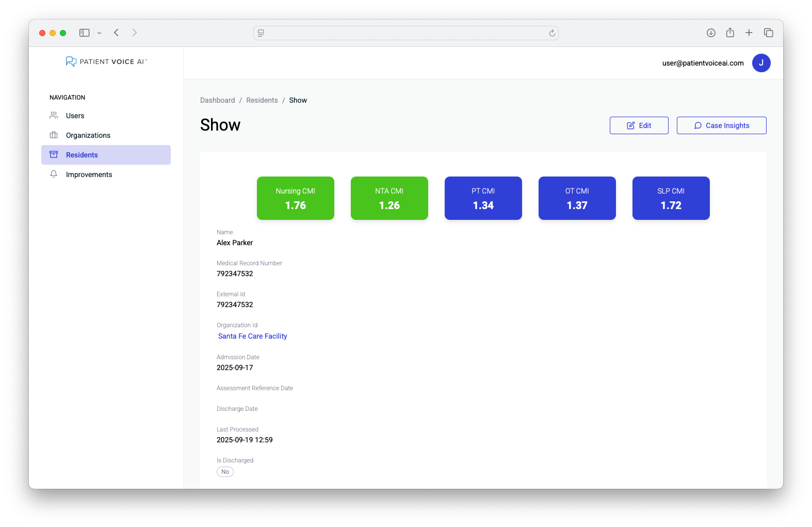Select the Nursing CMI green card
Screen dimensions: 812x527
pos(295,198)
